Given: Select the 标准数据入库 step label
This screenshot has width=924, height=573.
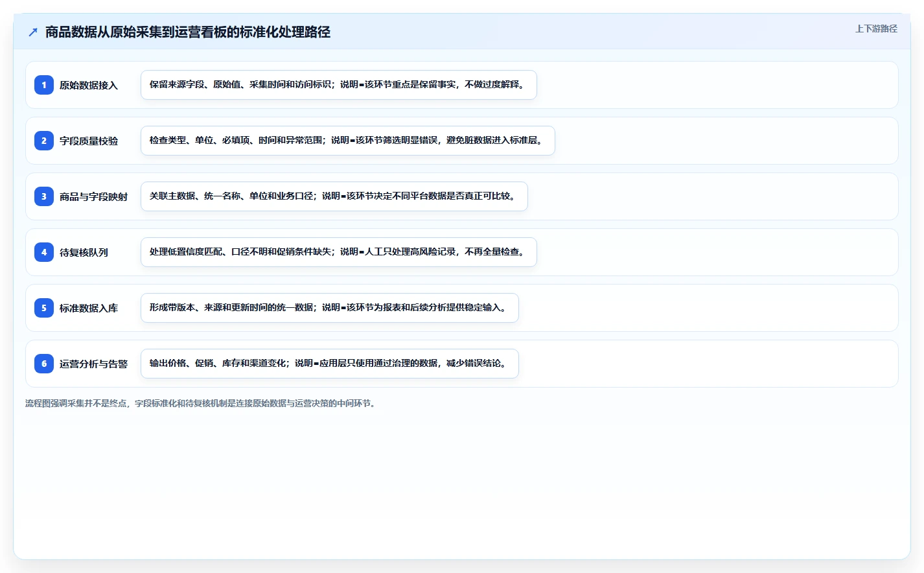Looking at the screenshot, I should click(89, 308).
